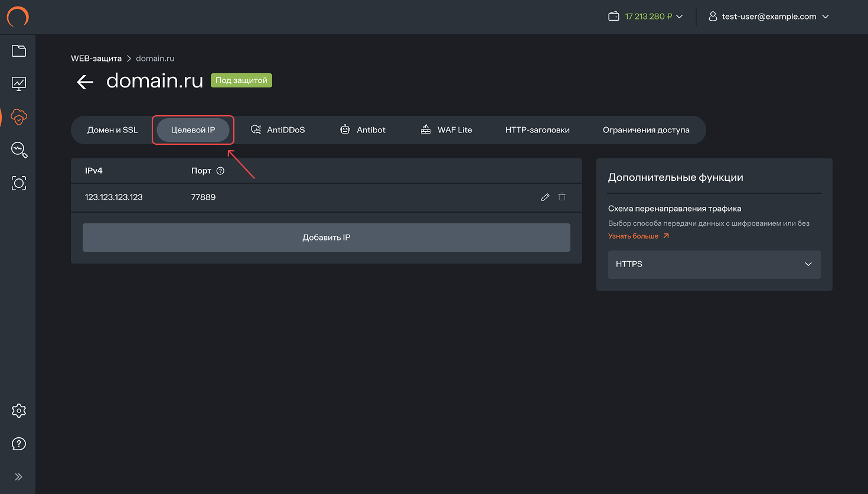Click the AntiDDoS tab icon
The width and height of the screenshot is (868, 494).
(256, 129)
